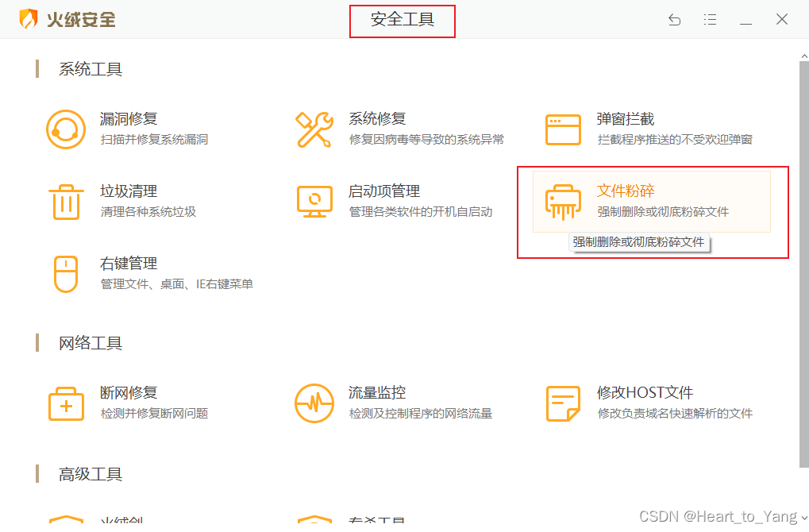809x532 pixels.
Task: Click the vertical scrollbar thumb
Action: pos(804,263)
